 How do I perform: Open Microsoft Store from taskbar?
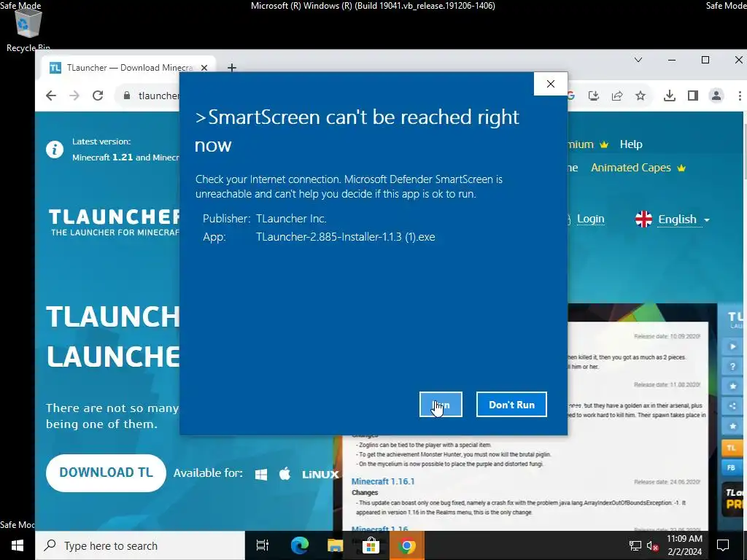tap(371, 545)
